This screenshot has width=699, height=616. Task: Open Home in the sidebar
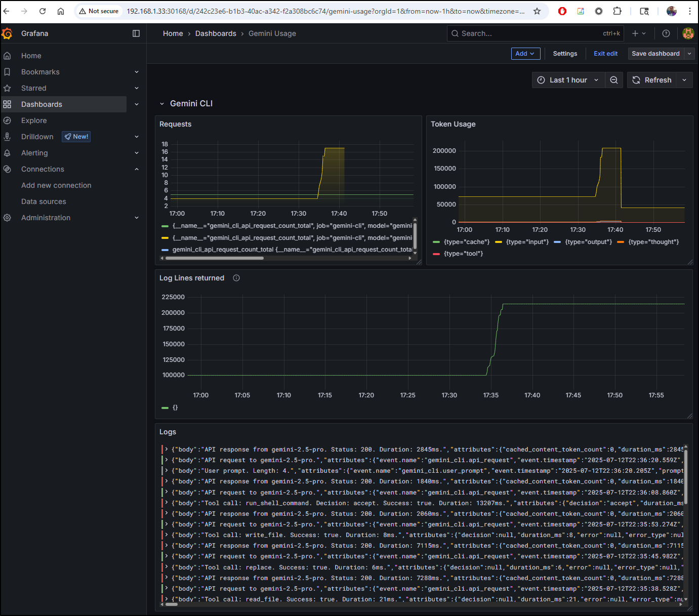tap(31, 56)
